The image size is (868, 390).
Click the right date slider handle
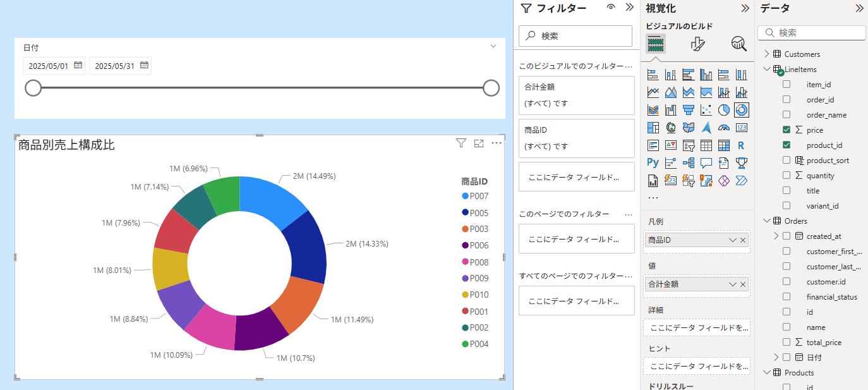click(x=491, y=88)
